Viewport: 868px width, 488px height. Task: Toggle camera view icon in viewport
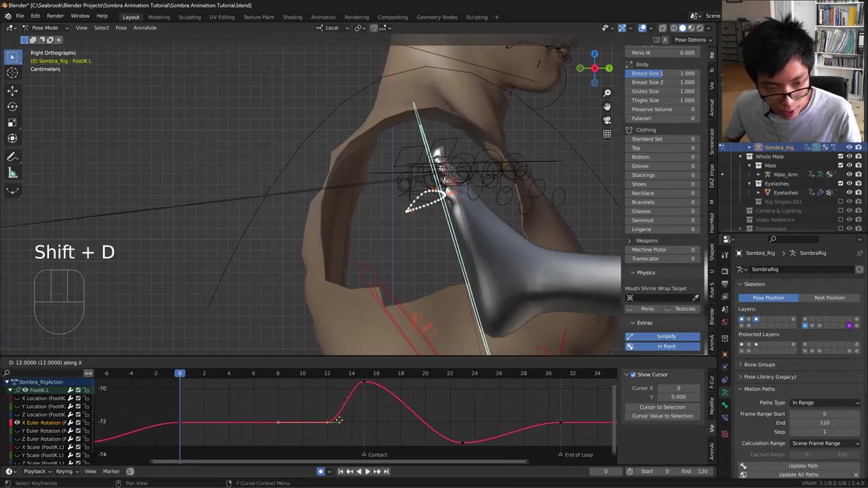click(x=607, y=120)
